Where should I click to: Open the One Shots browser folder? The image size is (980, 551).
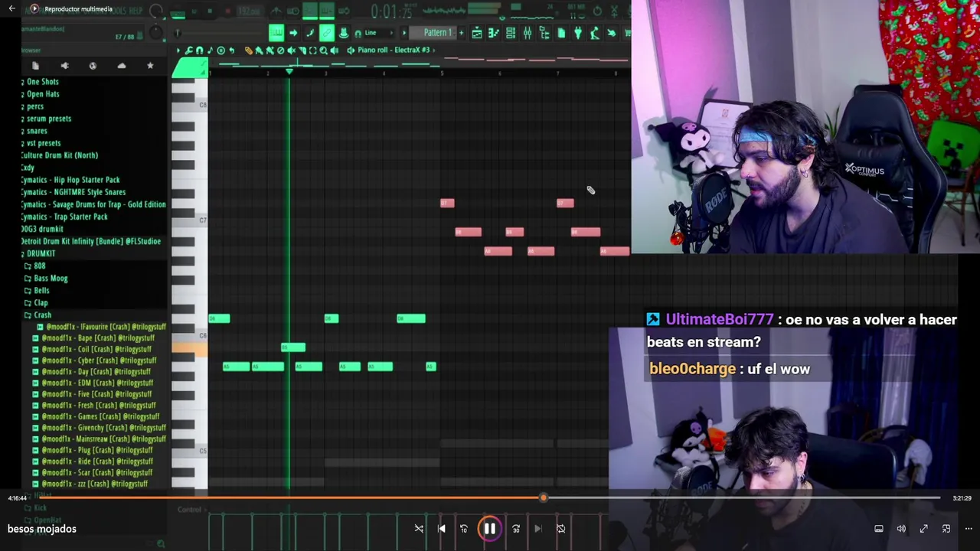(x=41, y=81)
